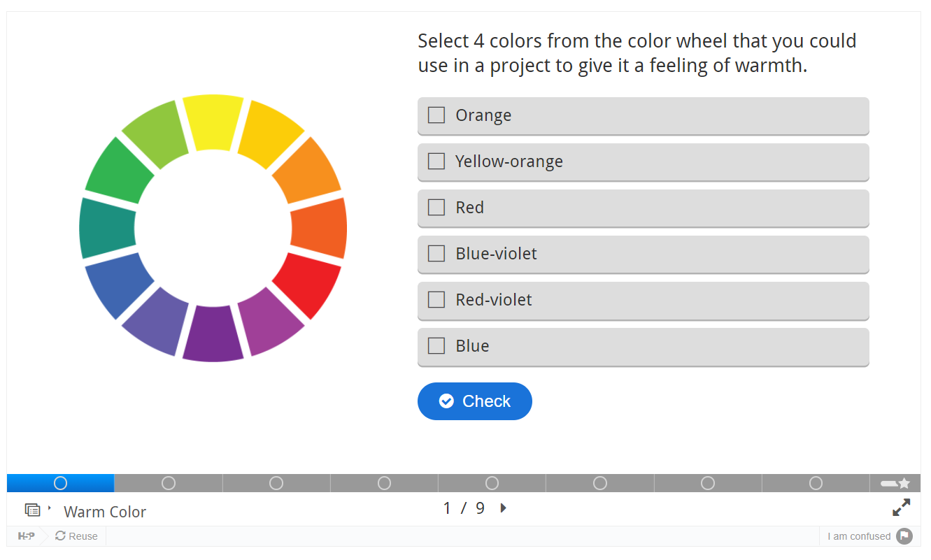Mark the Red-violet option
The image size is (931, 560).
pos(644,300)
